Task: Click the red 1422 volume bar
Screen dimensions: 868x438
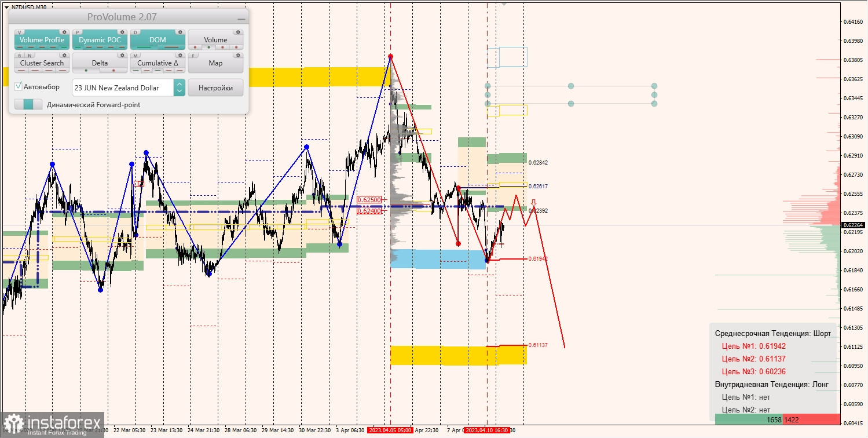Action: 811,419
